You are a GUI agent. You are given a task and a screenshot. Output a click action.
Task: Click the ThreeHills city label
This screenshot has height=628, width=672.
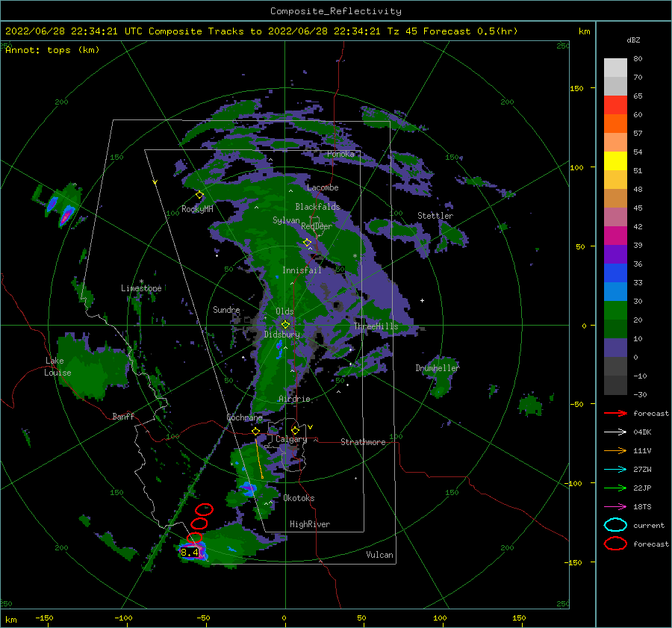point(376,326)
